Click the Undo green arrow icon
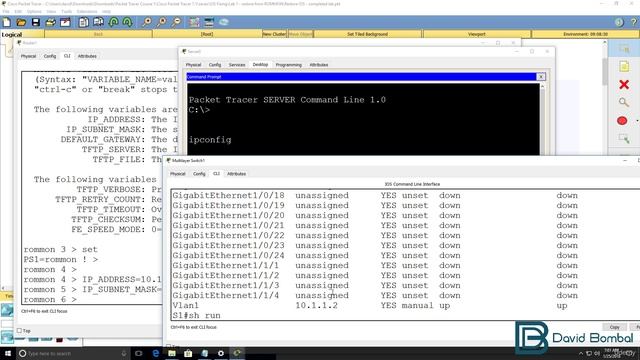The height and width of the screenshot is (360, 640). pyautogui.click(x=113, y=22)
